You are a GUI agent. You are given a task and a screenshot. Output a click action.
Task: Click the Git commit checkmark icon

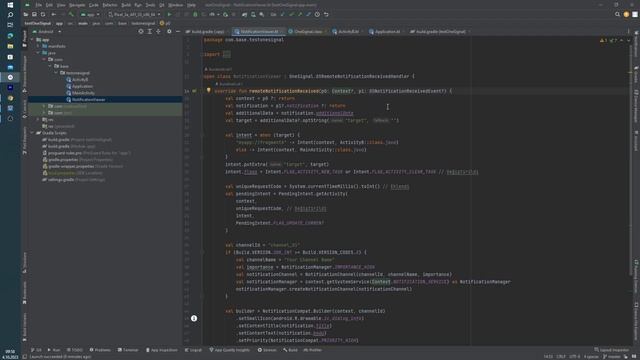click(291, 14)
